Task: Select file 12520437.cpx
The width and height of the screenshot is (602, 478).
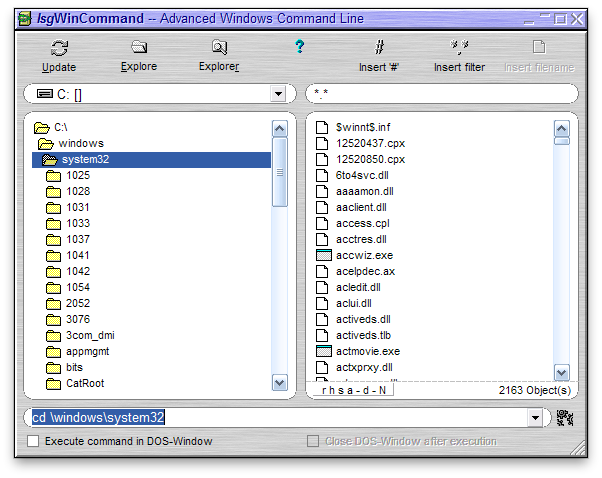Action: 370,144
